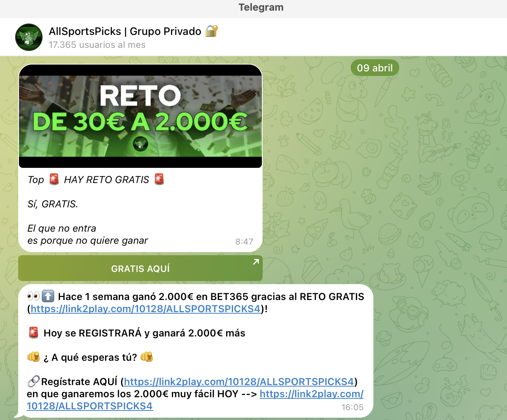The height and width of the screenshot is (420, 507).
Task: Click the padlock emoji beside Grupo Privado
Action: pyautogui.click(x=211, y=31)
